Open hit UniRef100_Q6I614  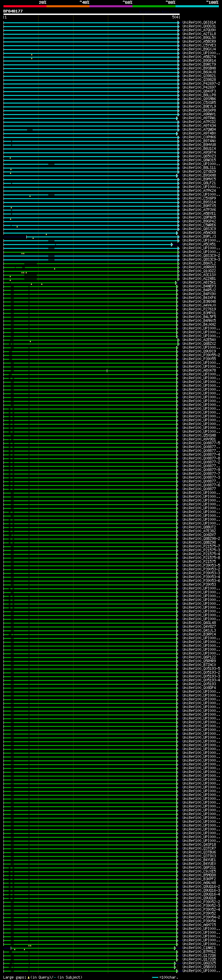coord(199,23)
